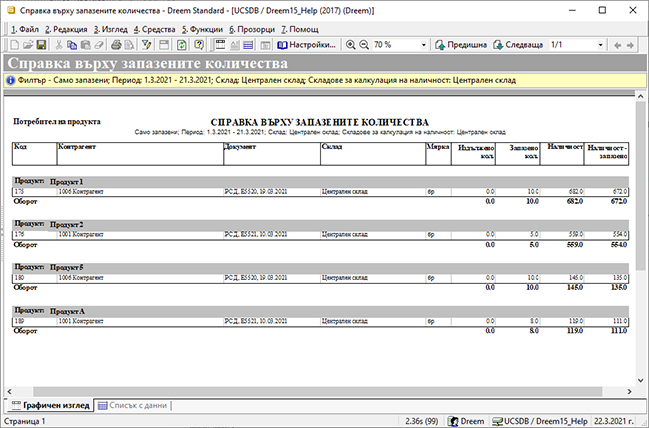The height and width of the screenshot is (428, 649).
Task: Open print preview icon
Action: [129, 45]
